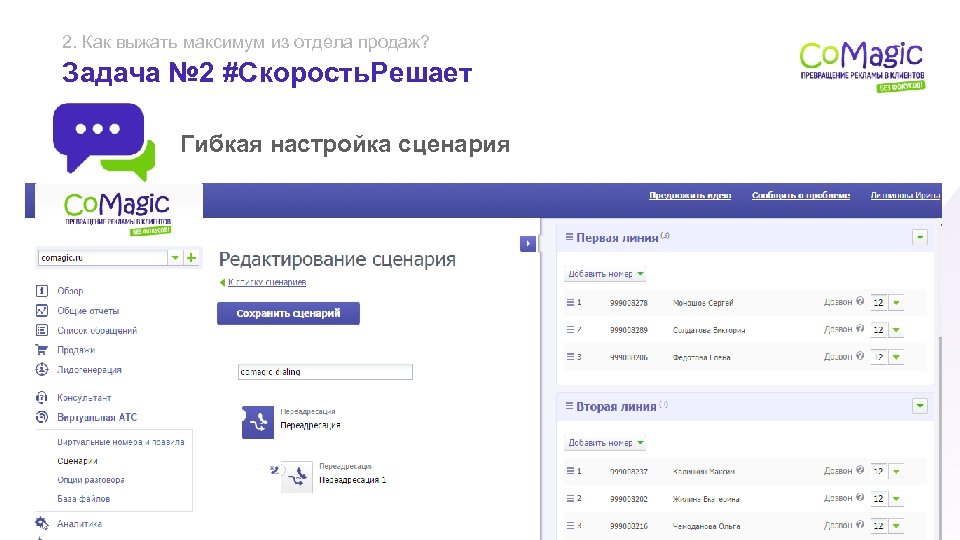The width and height of the screenshot is (960, 540).
Task: Select the Переадресация scenario block icon
Action: (x=258, y=422)
